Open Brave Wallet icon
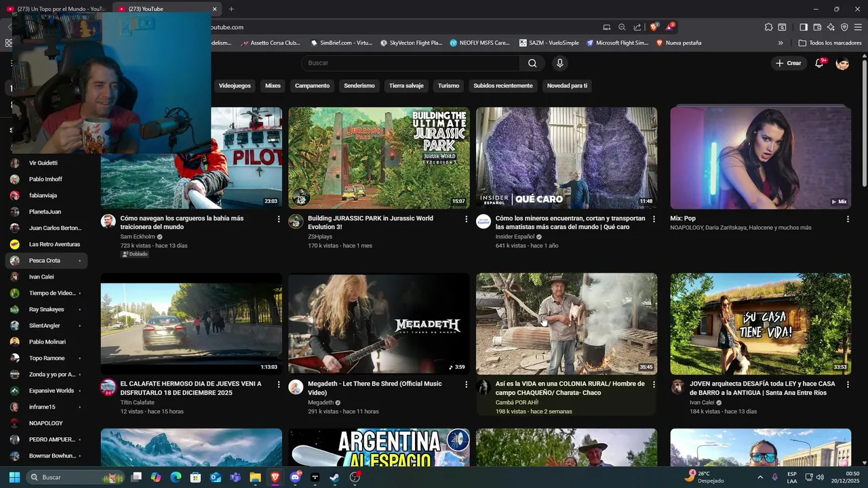This screenshot has height=488, width=868. tap(817, 27)
